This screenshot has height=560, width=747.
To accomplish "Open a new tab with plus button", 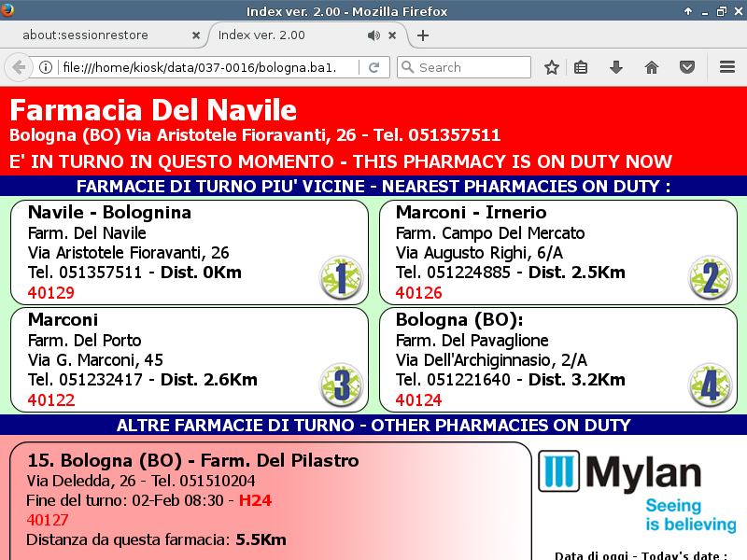I will coord(423,35).
